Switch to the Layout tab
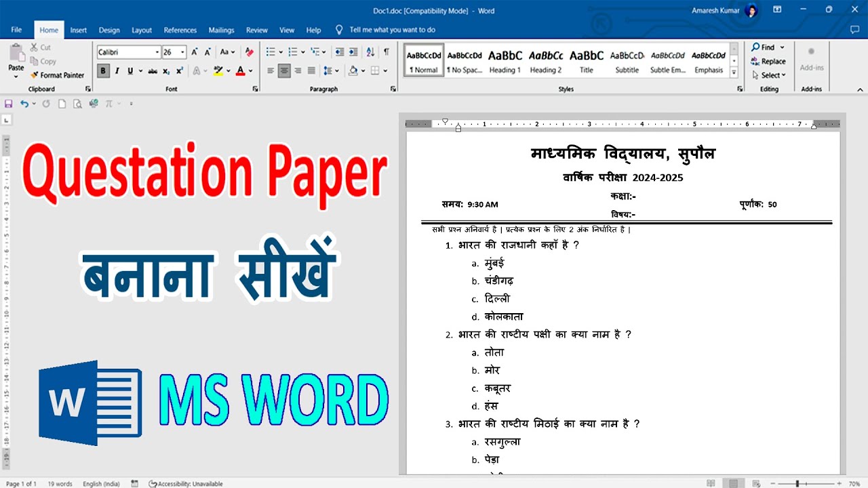Image resolution: width=868 pixels, height=488 pixels. tap(142, 30)
